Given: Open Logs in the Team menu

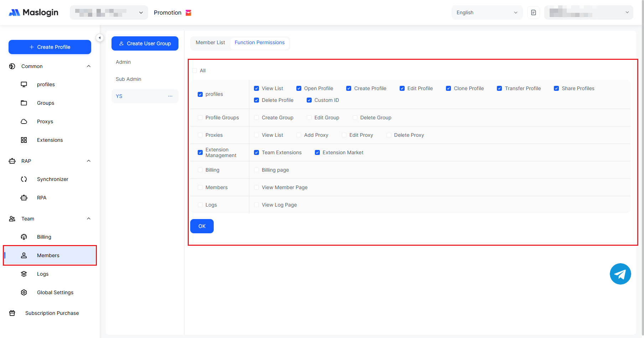Looking at the screenshot, I should (43, 274).
